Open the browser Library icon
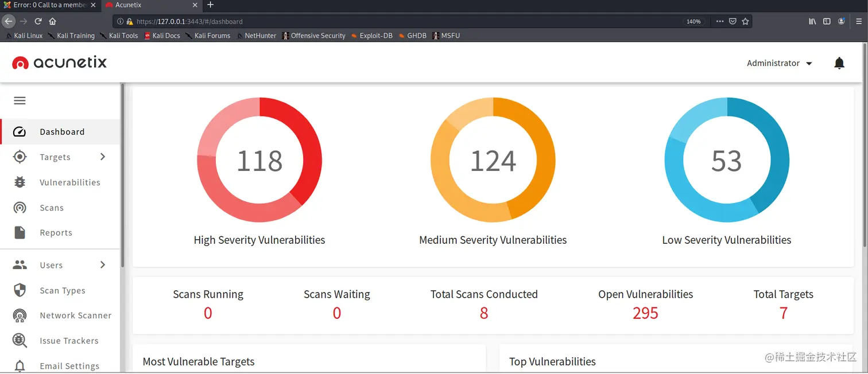The height and width of the screenshot is (374, 868). click(812, 21)
